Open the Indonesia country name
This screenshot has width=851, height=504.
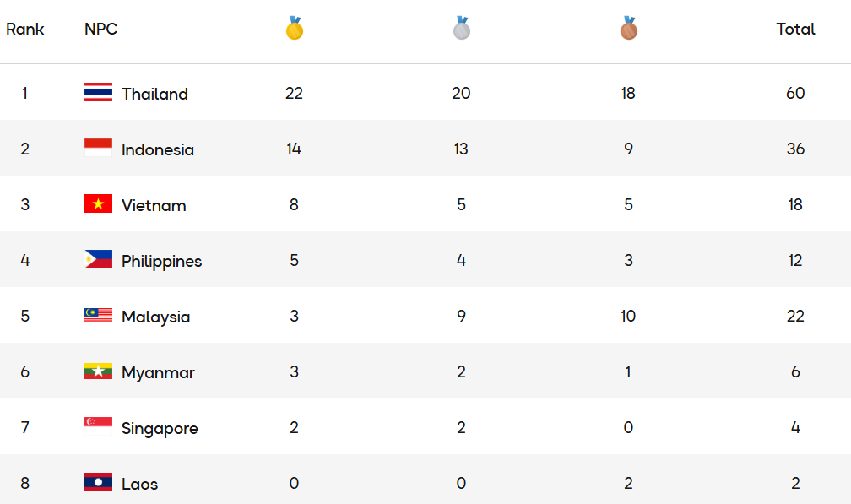(x=158, y=149)
